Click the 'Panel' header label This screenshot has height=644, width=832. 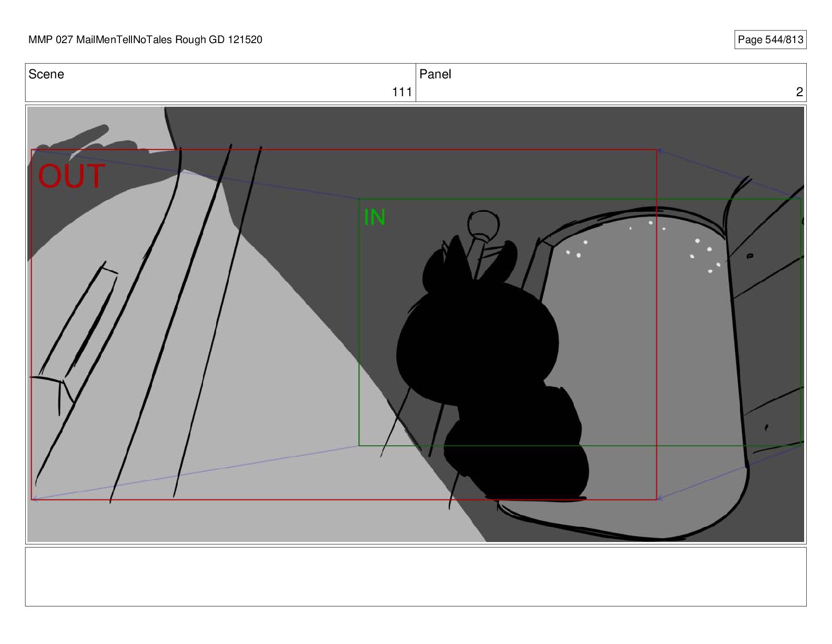click(x=435, y=74)
